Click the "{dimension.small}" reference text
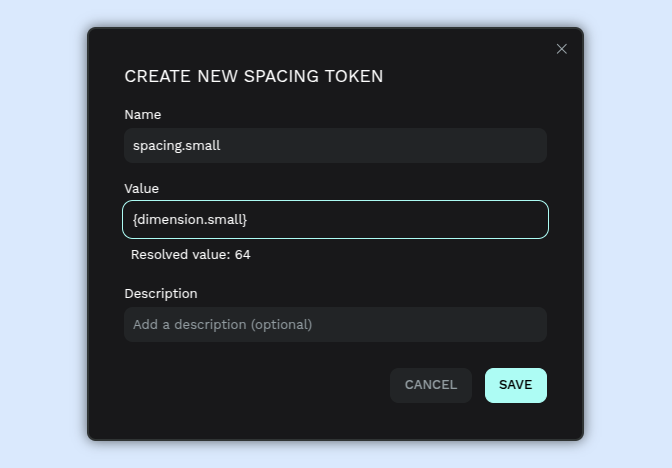Viewport: 672px width, 468px height. [189, 219]
